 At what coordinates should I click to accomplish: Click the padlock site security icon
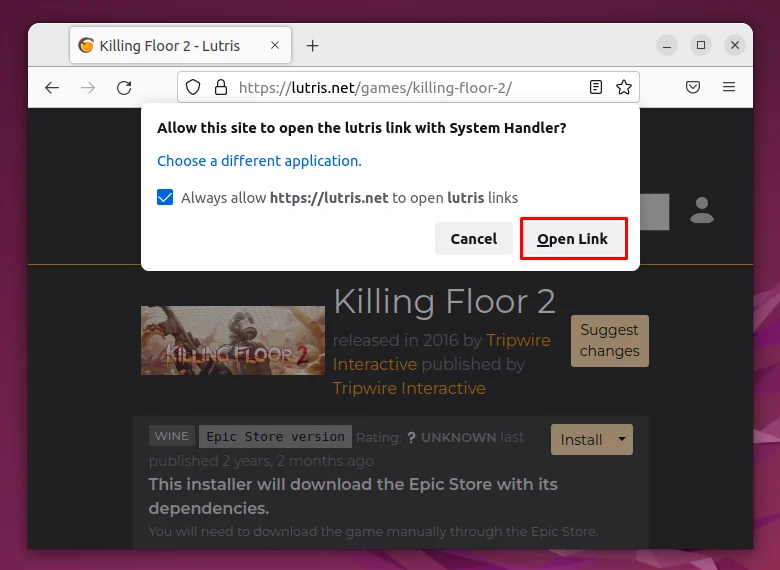(221, 88)
